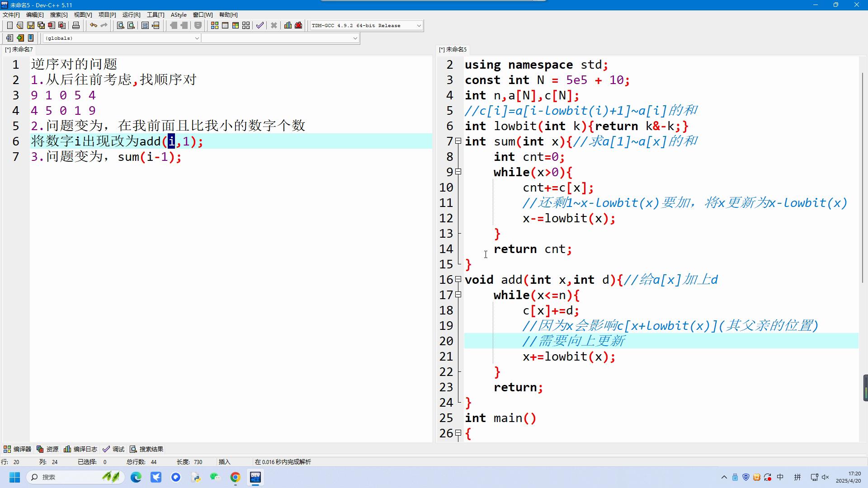Image resolution: width=868 pixels, height=488 pixels.
Task: Collapse the add function fold at line 16
Action: click(458, 280)
